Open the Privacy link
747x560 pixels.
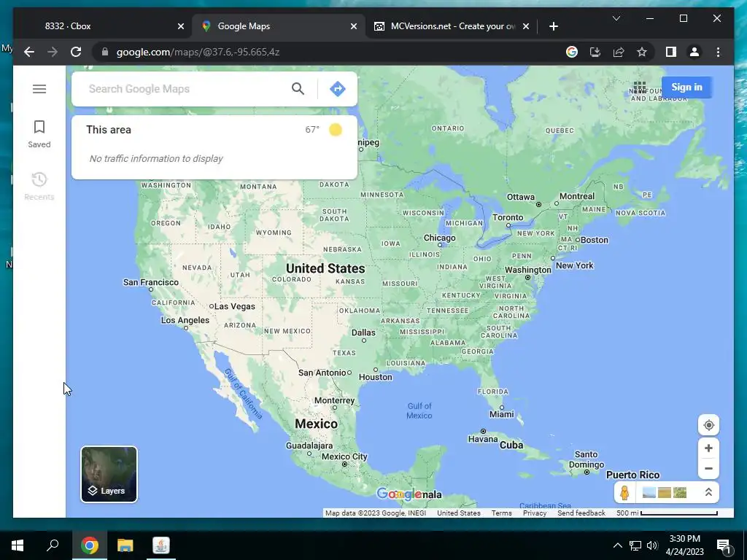[x=535, y=513]
